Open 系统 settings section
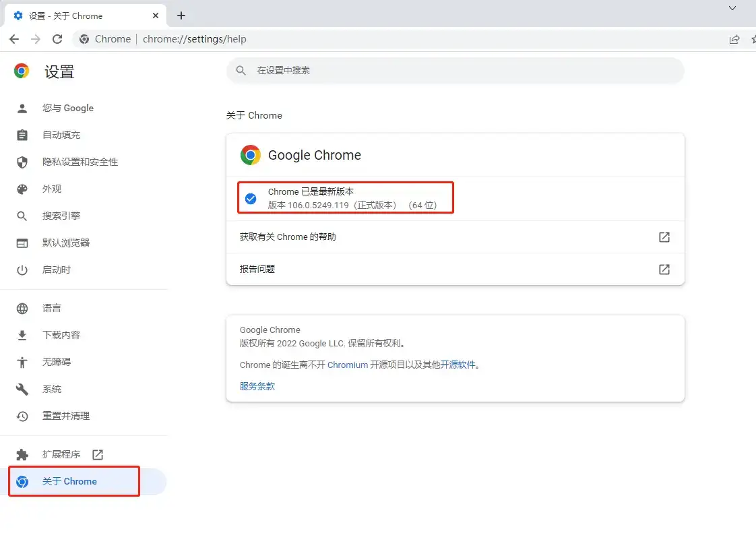The width and height of the screenshot is (756, 558). 84,390
